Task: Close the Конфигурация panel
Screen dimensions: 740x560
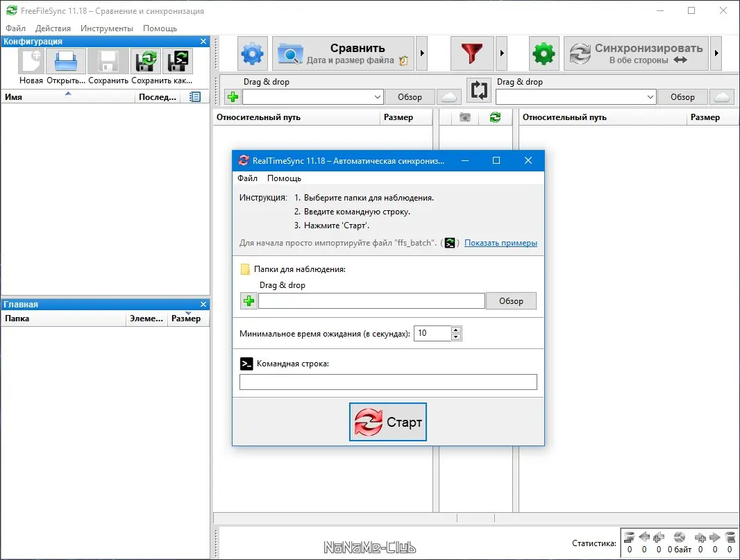Action: 203,42
